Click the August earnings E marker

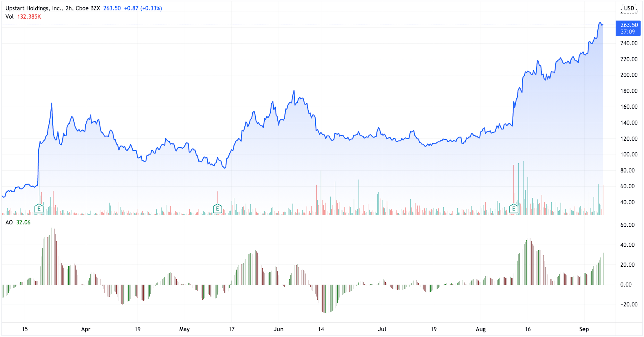514,208
